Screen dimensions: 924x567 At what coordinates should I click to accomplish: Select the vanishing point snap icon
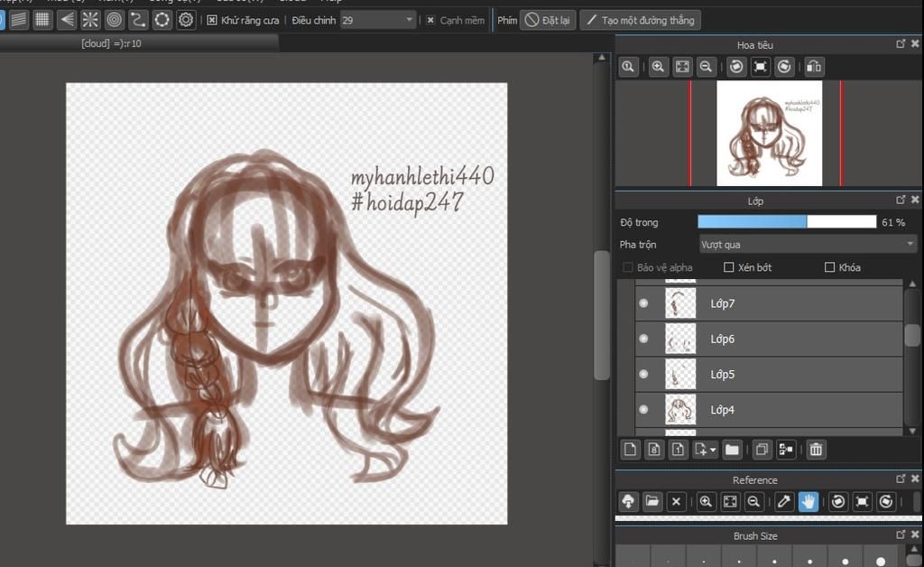pyautogui.click(x=67, y=20)
